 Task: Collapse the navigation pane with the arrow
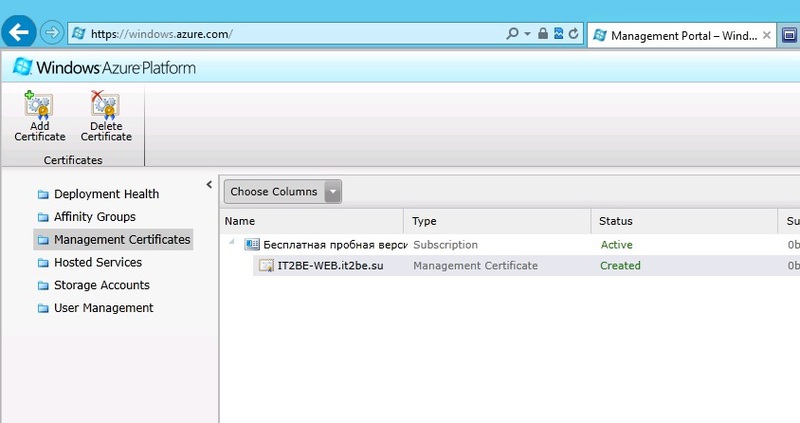(209, 185)
